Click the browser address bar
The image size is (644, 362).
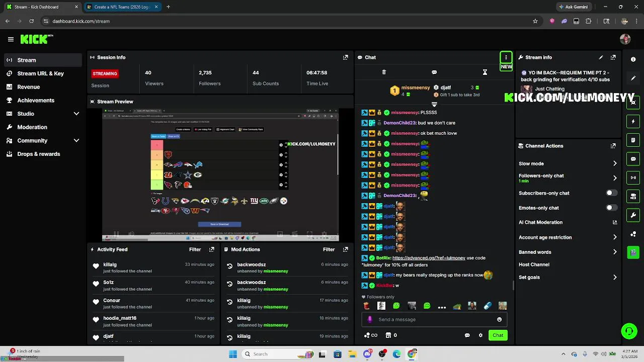tap(287, 21)
